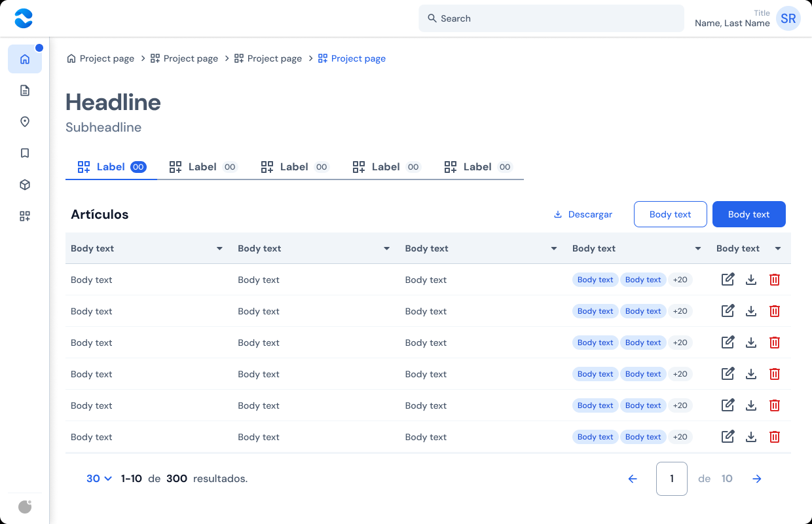Click the outlined Body text button
This screenshot has height=524, width=812.
[671, 214]
